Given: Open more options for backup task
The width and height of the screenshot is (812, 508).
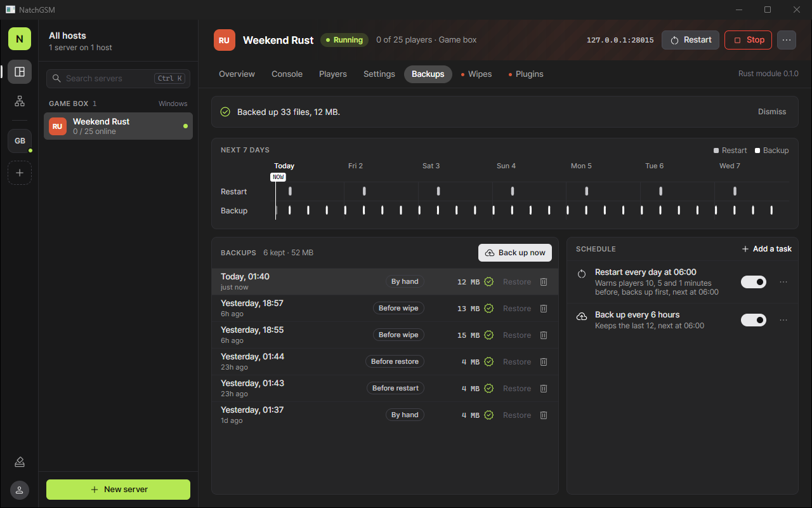Looking at the screenshot, I should pos(783,320).
